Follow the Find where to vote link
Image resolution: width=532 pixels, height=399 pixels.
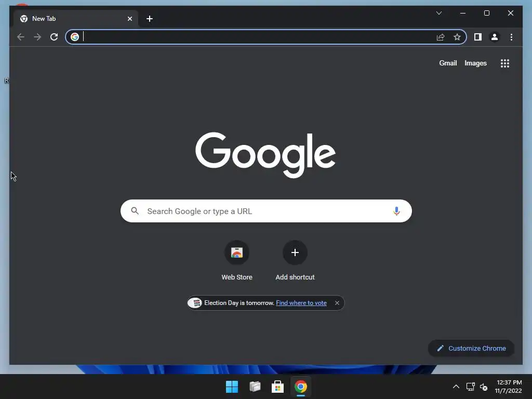301,303
